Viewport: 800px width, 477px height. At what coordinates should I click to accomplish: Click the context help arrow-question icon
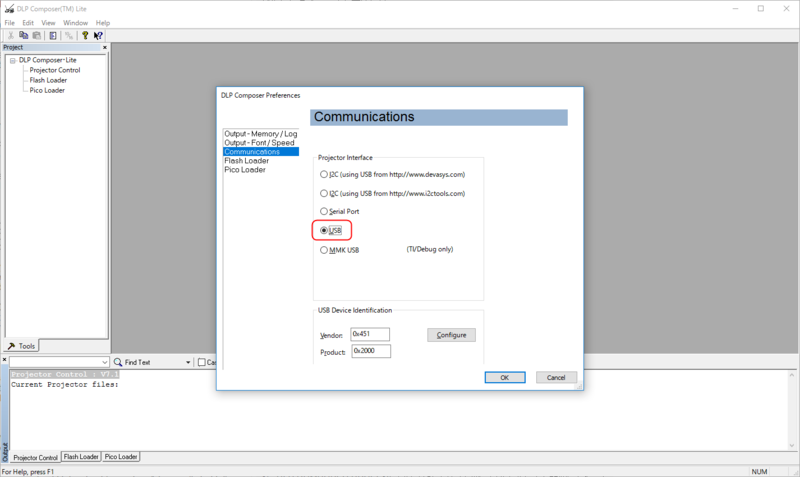pos(98,35)
